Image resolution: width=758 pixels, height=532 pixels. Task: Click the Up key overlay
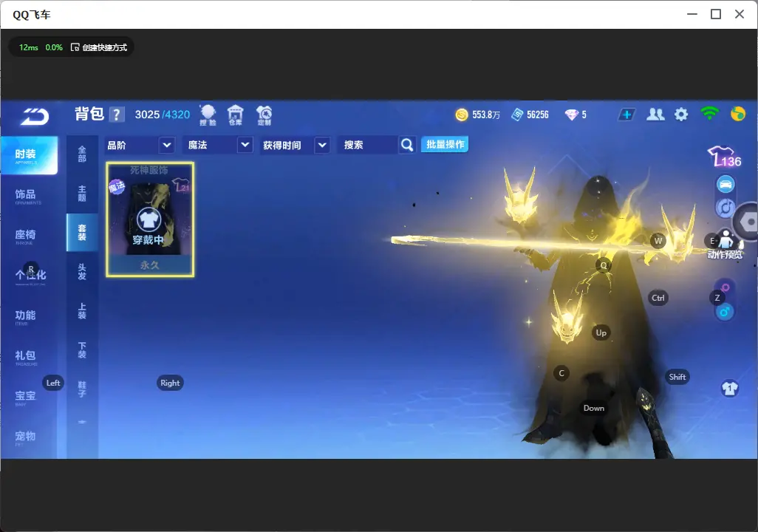601,332
